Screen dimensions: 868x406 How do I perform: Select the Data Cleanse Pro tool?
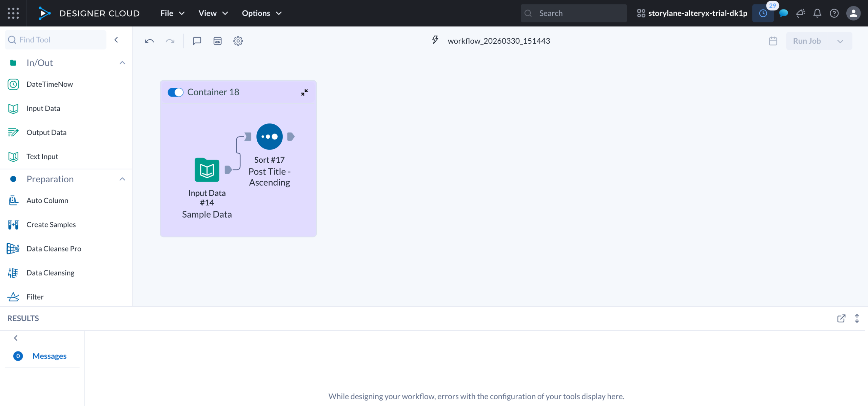tap(54, 248)
